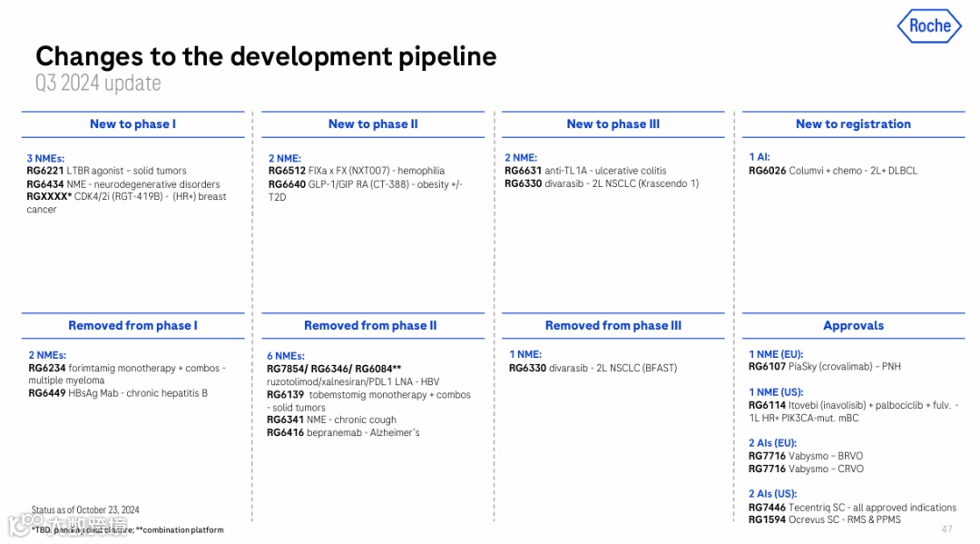Click the RG6139 tobemstomig entry
The height and width of the screenshot is (544, 980).
368,401
